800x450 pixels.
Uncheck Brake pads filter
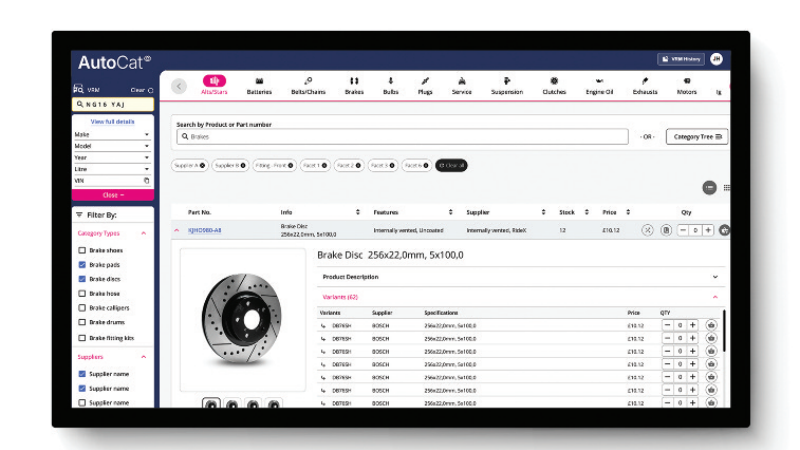point(82,265)
